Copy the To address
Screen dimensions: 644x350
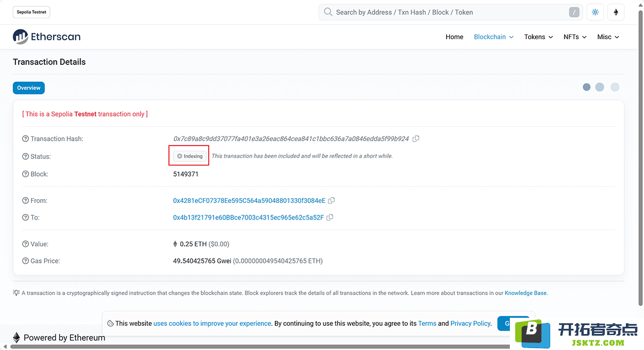click(330, 217)
